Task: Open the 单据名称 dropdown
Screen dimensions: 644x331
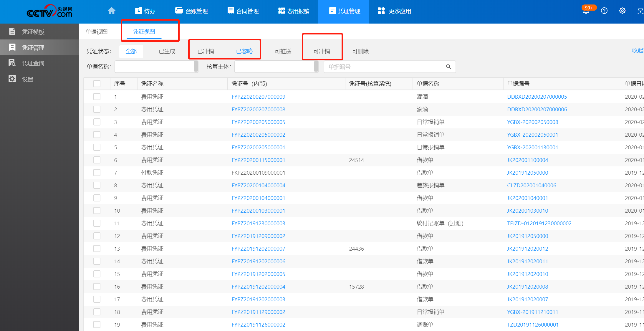Action: click(156, 67)
